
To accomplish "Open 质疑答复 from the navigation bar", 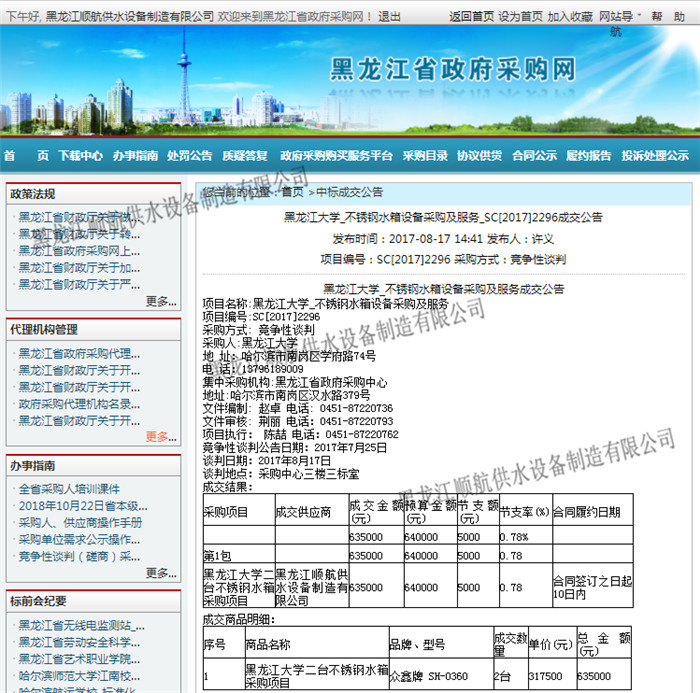I will click(x=245, y=156).
